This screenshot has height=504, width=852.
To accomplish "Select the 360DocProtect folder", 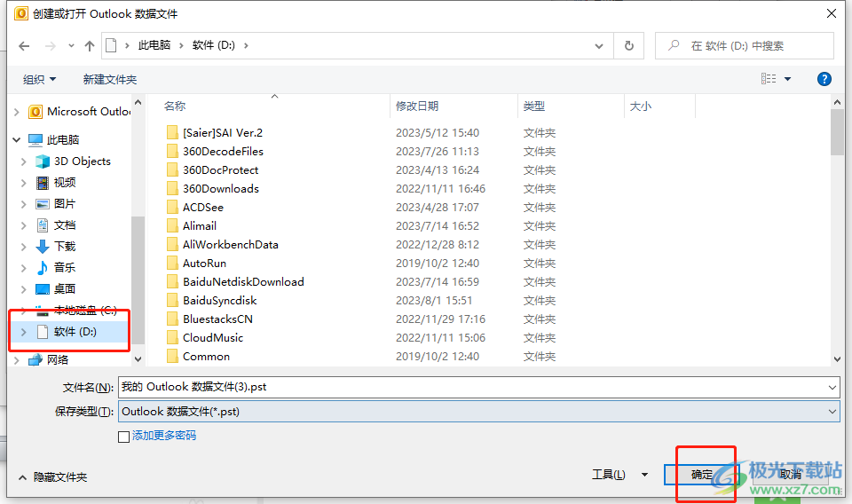I will (x=212, y=170).
